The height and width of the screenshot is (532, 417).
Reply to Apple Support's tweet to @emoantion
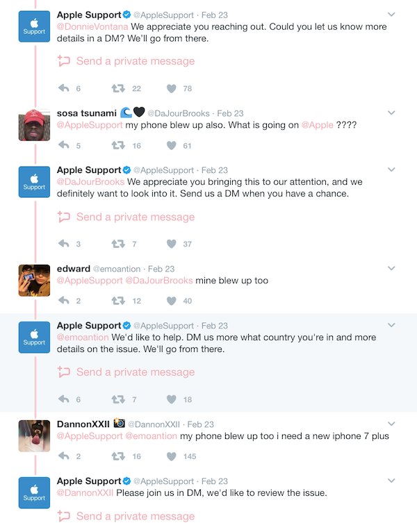click(63, 399)
